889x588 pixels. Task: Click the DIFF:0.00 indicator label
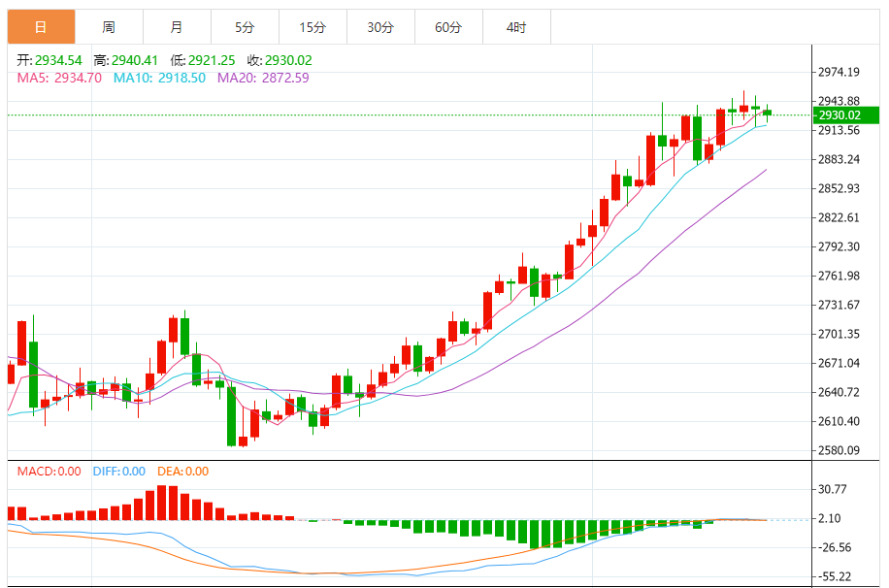point(119,472)
